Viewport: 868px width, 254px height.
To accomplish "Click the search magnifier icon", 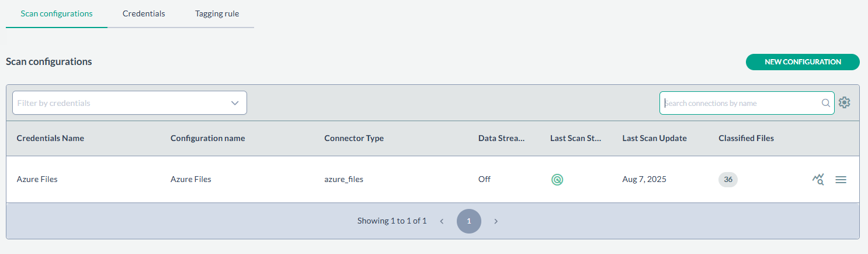I will pos(826,103).
